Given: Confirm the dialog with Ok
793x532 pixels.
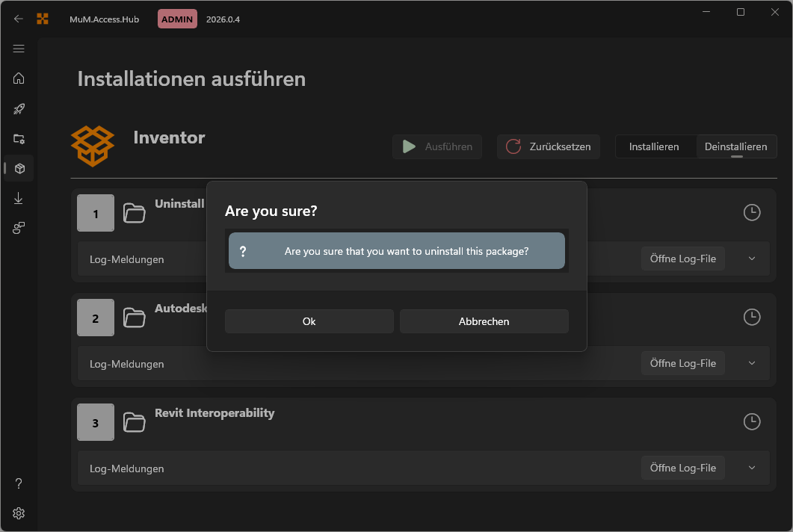Looking at the screenshot, I should point(309,321).
